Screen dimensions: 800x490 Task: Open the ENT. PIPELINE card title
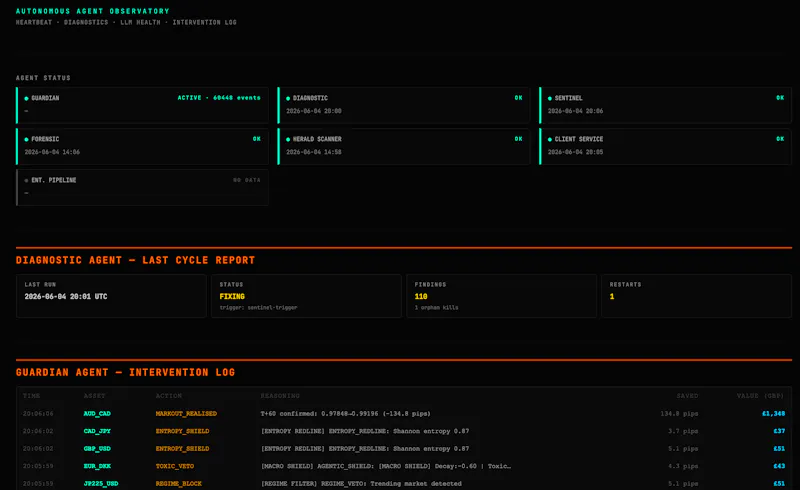tap(54, 180)
